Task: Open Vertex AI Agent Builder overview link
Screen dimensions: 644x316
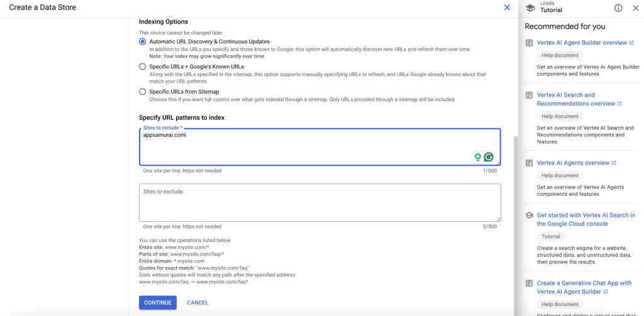Action: click(x=582, y=43)
